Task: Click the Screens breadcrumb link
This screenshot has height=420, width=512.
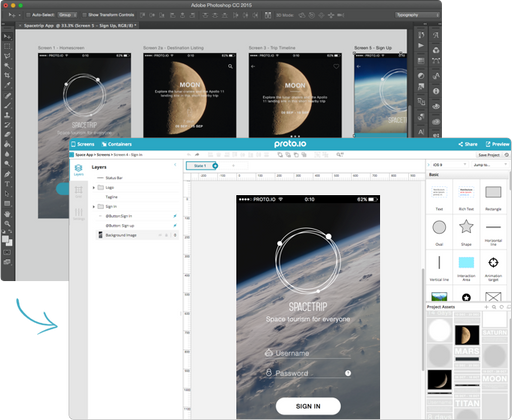Action: coord(103,155)
